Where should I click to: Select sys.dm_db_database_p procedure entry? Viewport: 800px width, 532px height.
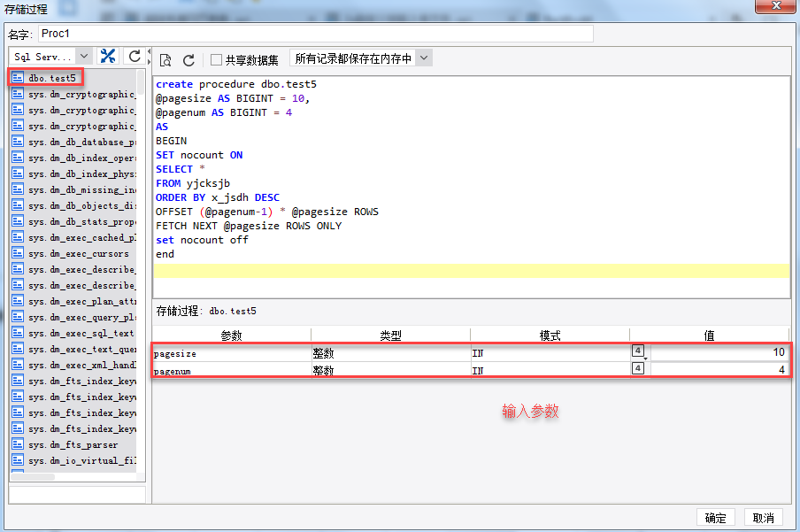82,142
